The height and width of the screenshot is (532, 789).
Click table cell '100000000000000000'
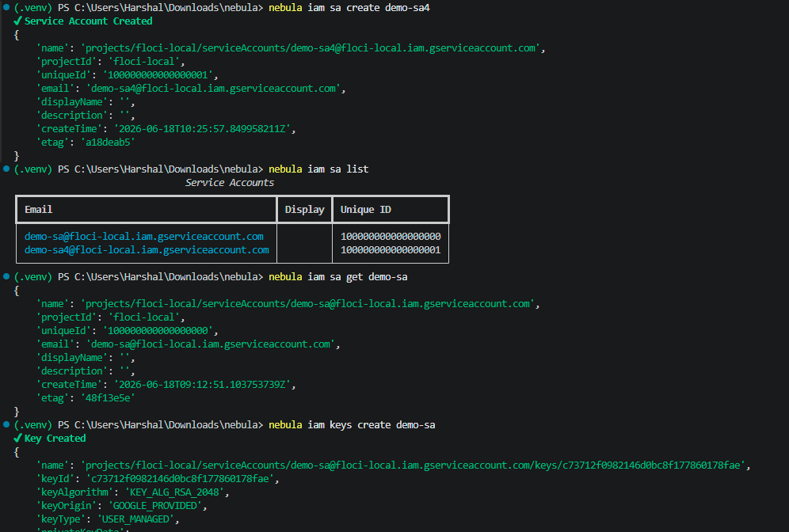tap(391, 237)
